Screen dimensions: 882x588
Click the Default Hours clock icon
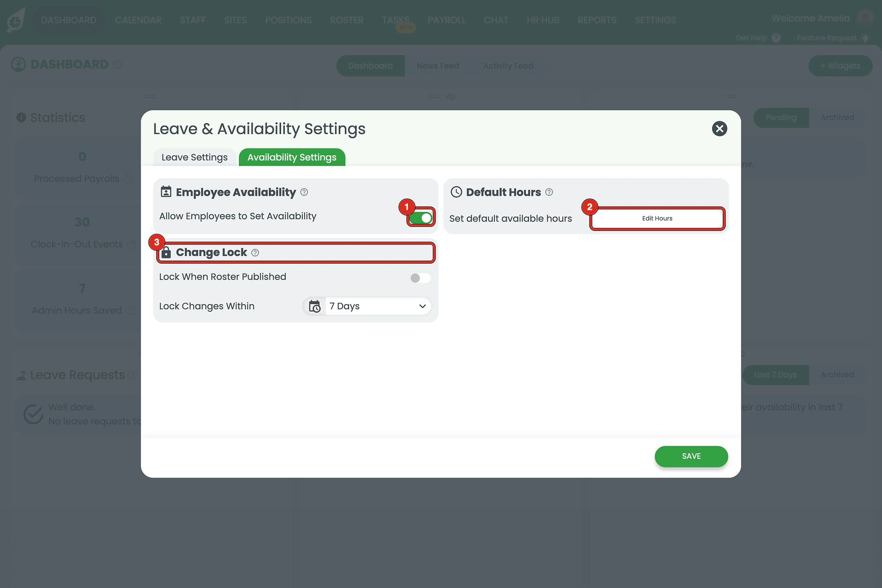coord(456,192)
